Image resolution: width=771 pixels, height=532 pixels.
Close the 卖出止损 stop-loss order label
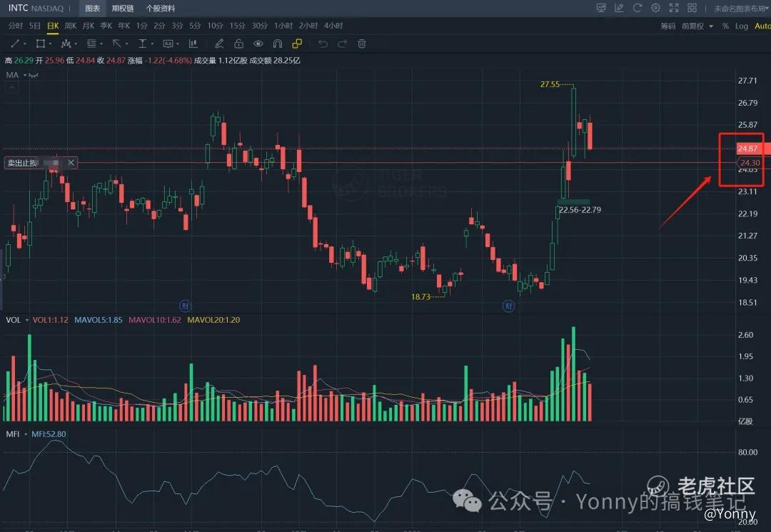(x=71, y=162)
